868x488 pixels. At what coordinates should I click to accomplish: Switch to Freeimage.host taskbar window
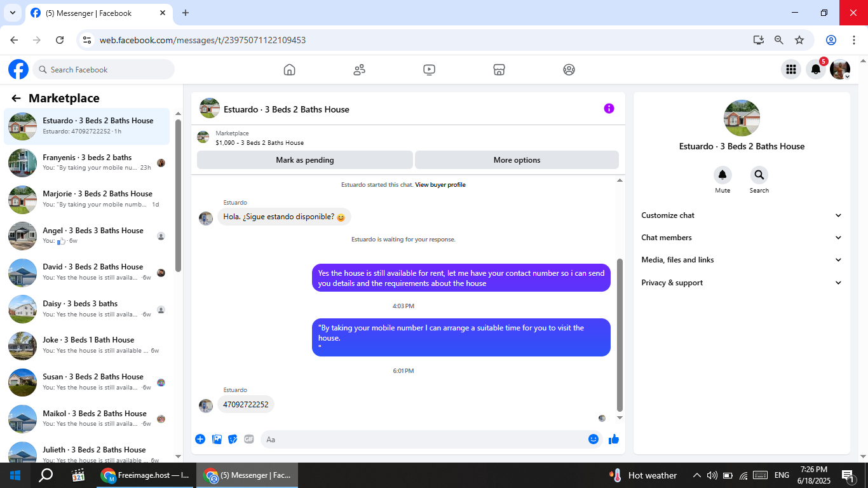tap(145, 475)
